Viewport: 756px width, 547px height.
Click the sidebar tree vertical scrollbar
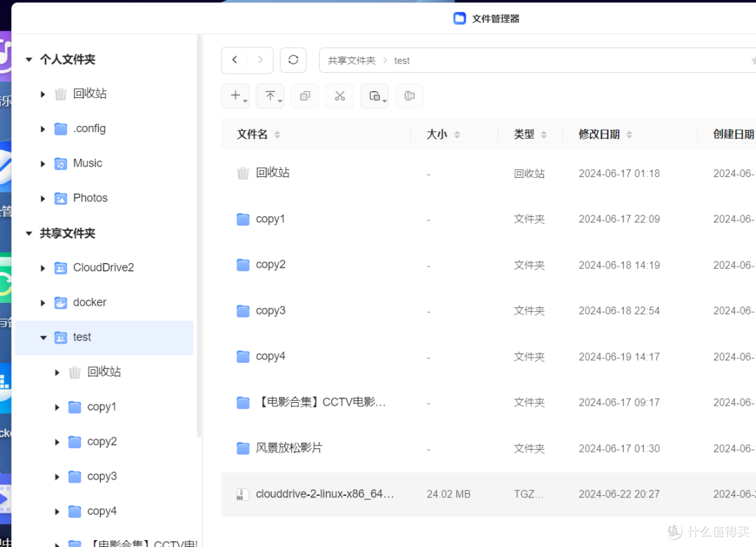click(x=199, y=236)
